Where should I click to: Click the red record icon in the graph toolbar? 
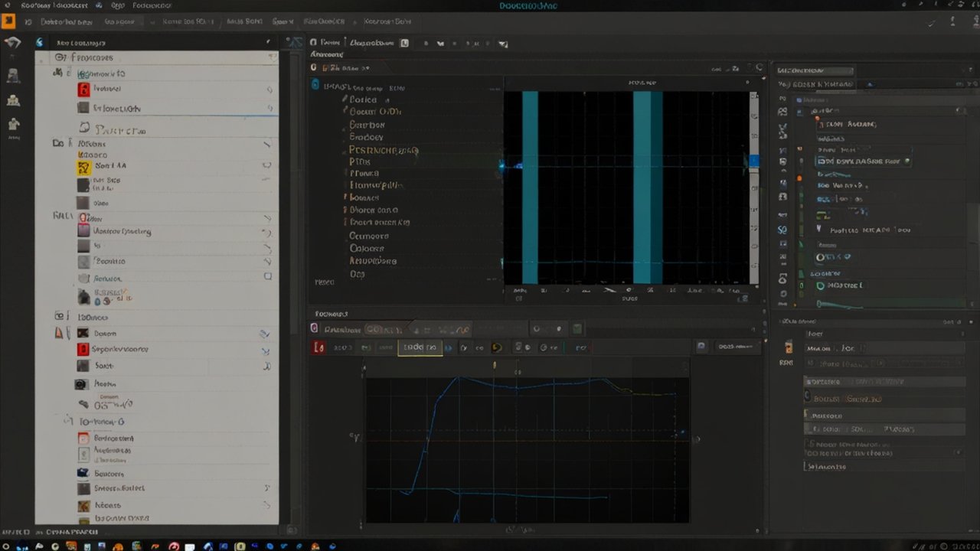319,347
